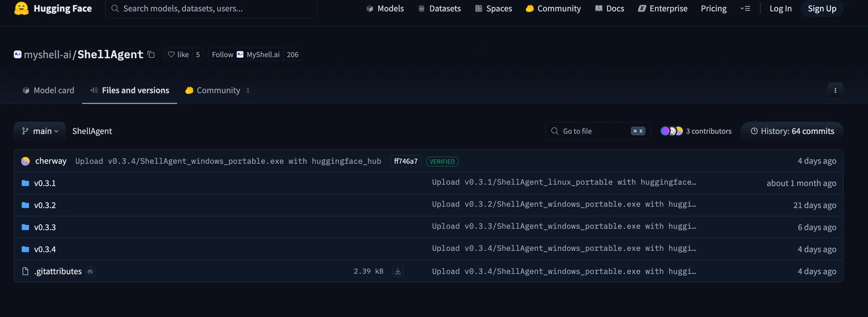Click the Sign Up button
This screenshot has height=317, width=868.
(822, 8)
